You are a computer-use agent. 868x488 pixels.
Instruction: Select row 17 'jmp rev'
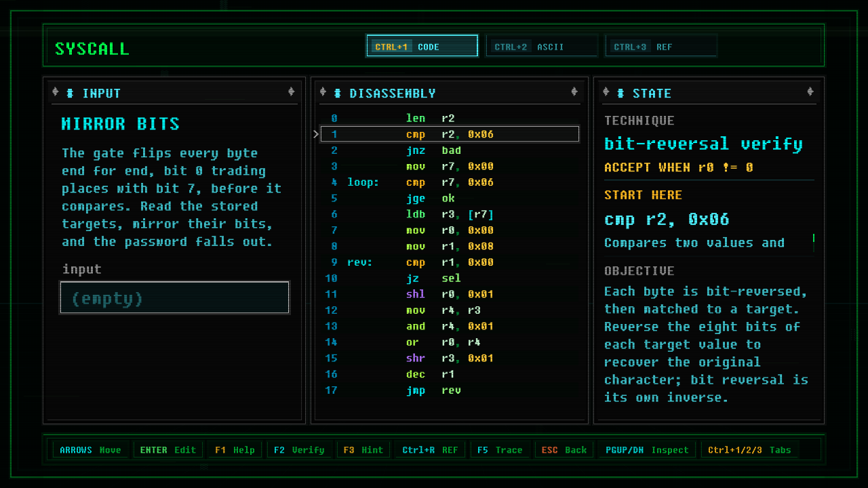(x=450, y=390)
